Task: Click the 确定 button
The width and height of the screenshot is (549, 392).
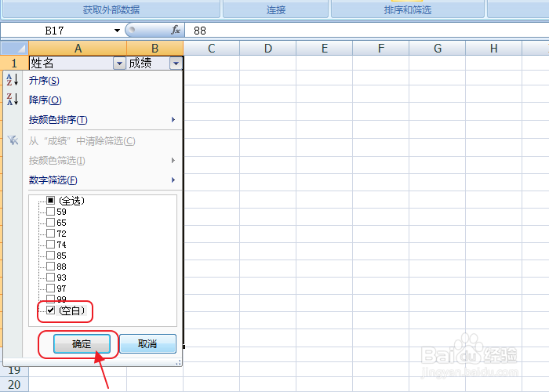Action: point(82,343)
